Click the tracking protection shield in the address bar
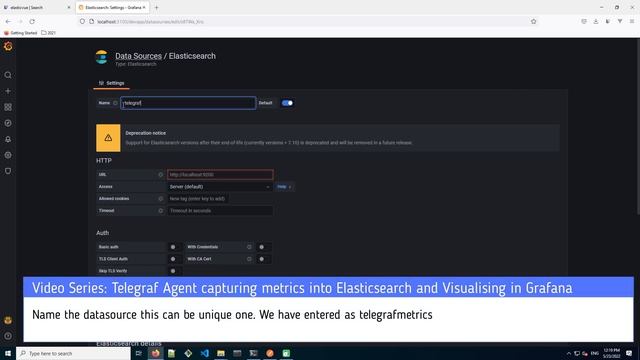This screenshot has width=640, height=360. click(82, 21)
